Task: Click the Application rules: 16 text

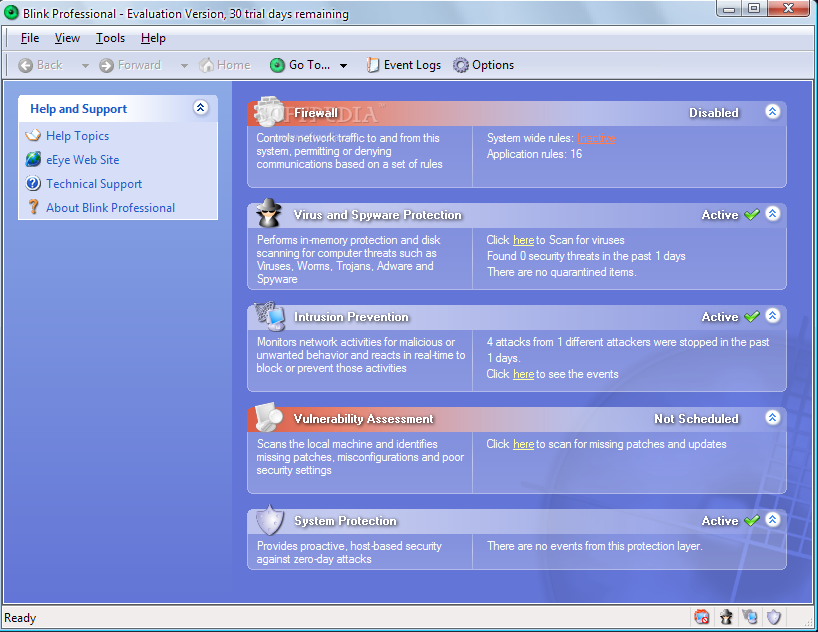Action: [x=534, y=154]
